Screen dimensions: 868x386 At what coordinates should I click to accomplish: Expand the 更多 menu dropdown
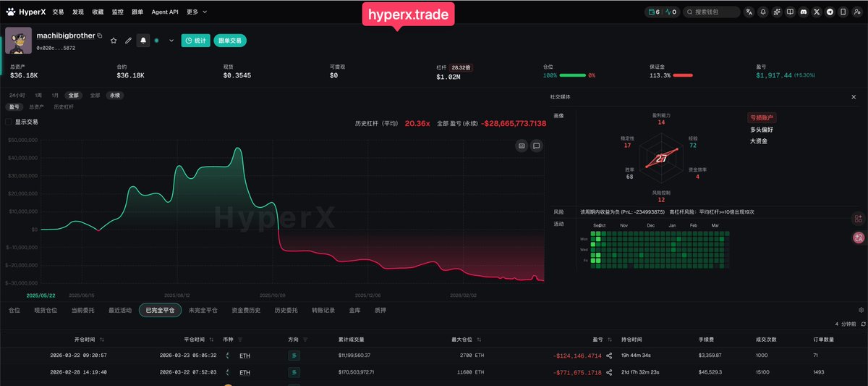coord(197,12)
